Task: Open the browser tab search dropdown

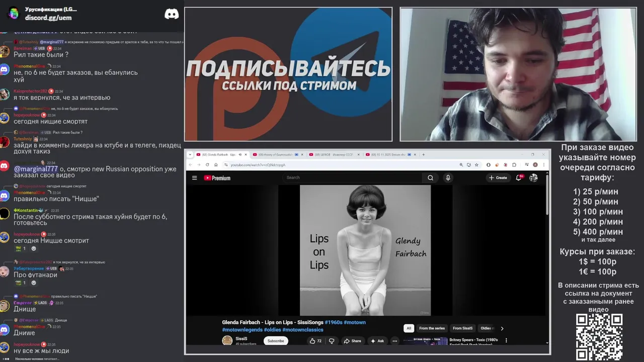Action: tap(190, 154)
